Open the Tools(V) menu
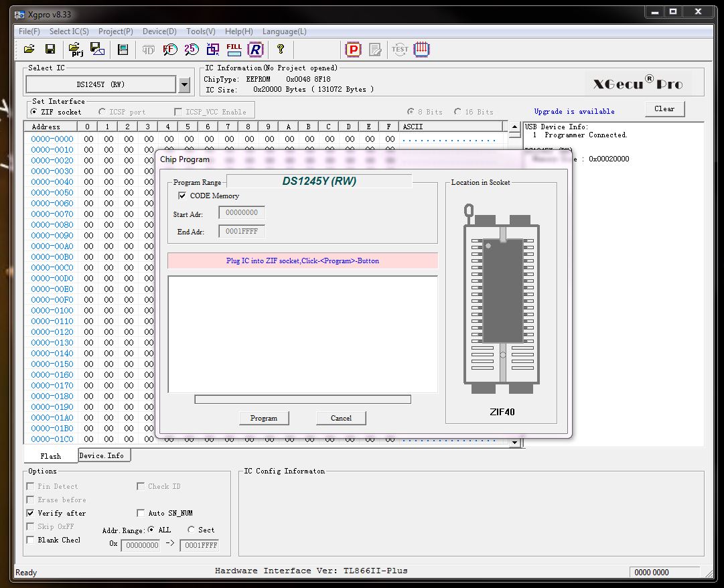Image resolution: width=724 pixels, height=588 pixels. click(201, 31)
